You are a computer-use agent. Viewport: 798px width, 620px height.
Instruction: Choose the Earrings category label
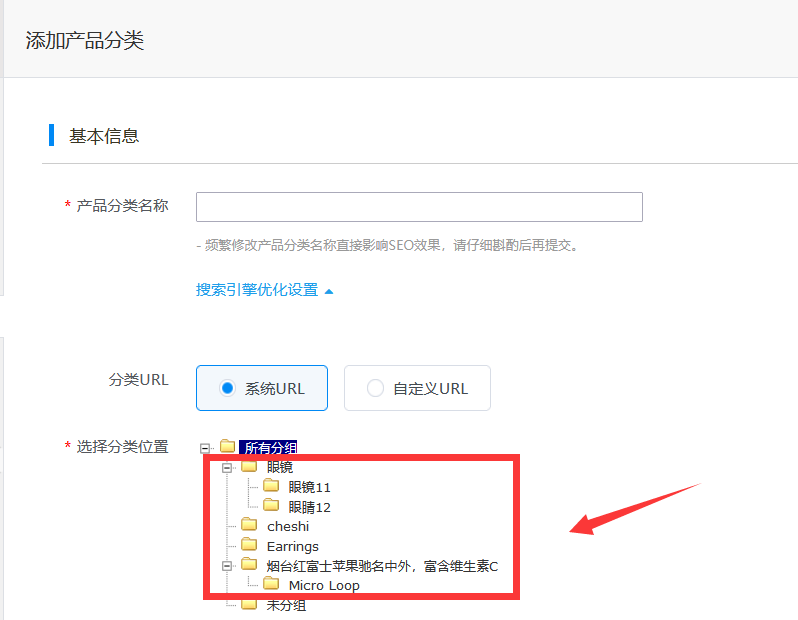tap(293, 546)
